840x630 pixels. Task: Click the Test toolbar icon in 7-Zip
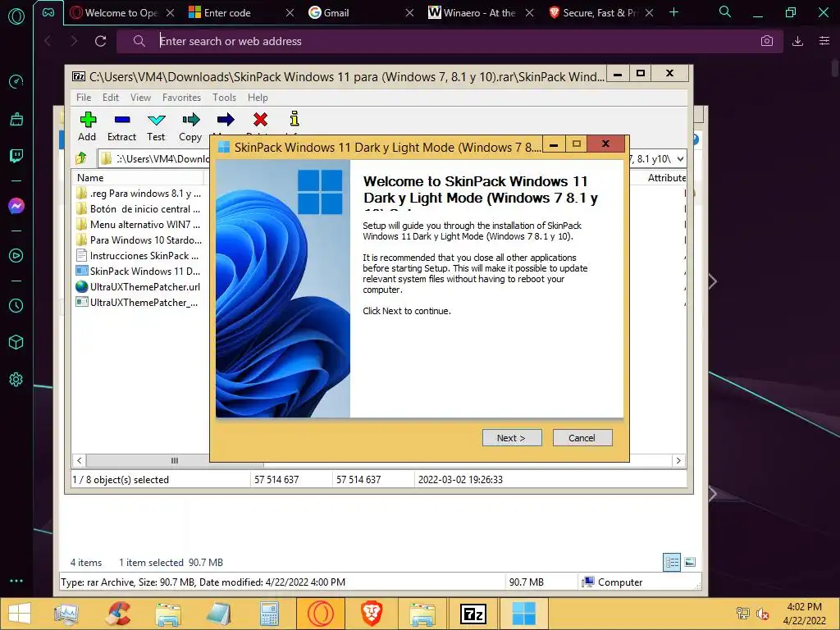(x=157, y=126)
